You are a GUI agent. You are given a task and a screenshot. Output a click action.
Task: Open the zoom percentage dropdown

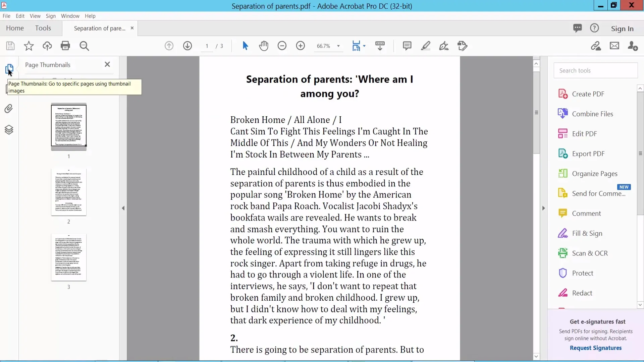pos(338,46)
